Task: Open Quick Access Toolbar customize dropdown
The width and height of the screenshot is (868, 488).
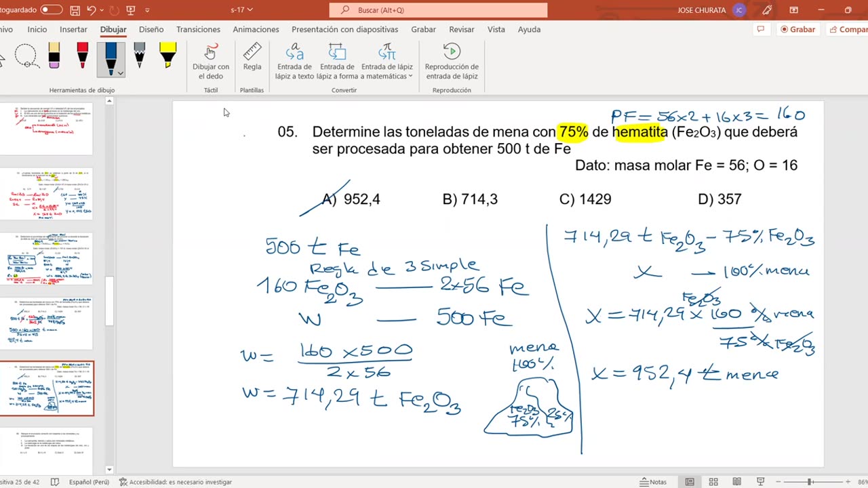Action: (x=147, y=10)
